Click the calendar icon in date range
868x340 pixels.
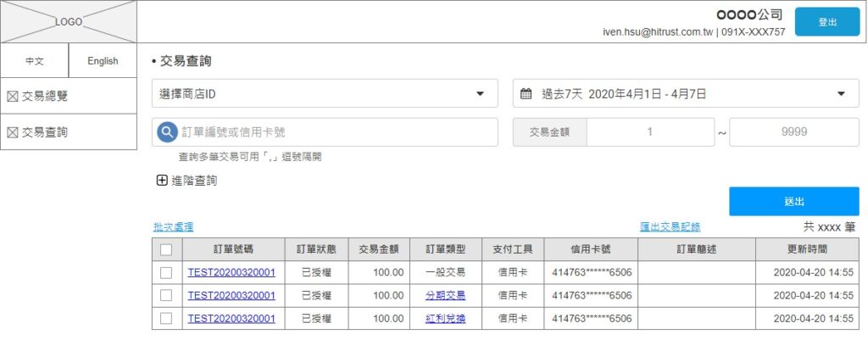click(x=526, y=94)
